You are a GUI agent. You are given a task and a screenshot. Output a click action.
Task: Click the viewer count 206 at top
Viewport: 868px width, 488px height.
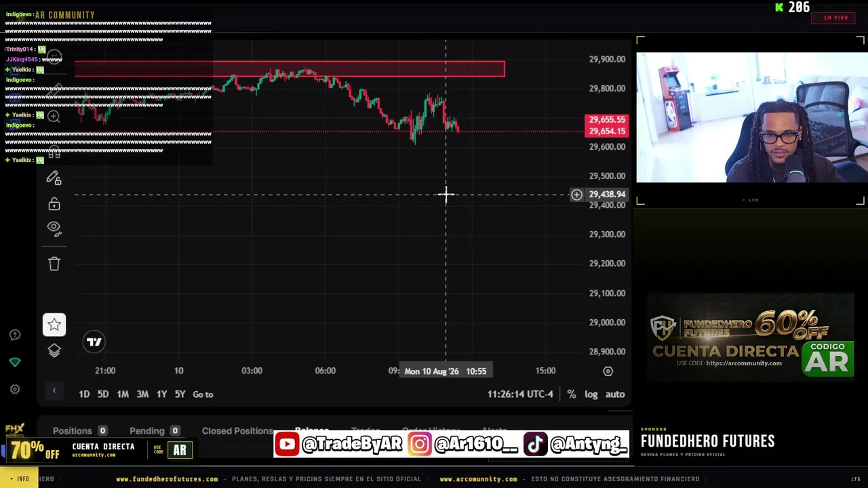tap(799, 7)
